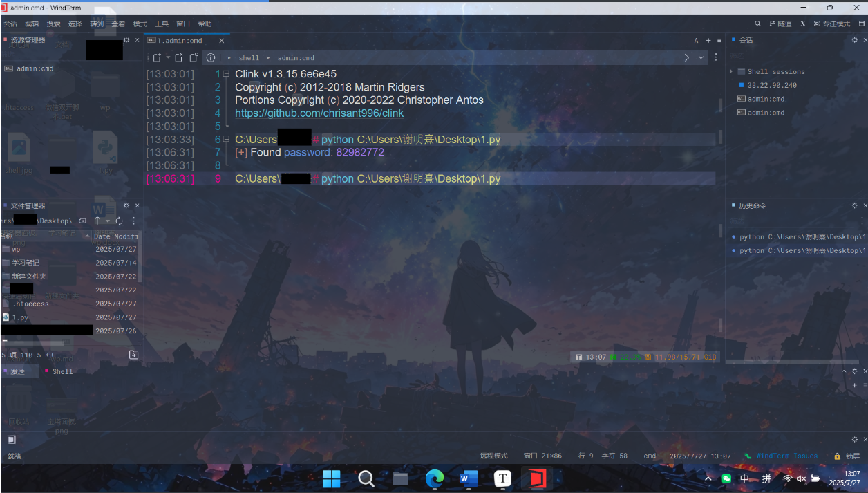
Task: Click the session info icon in toolbar
Action: [211, 58]
